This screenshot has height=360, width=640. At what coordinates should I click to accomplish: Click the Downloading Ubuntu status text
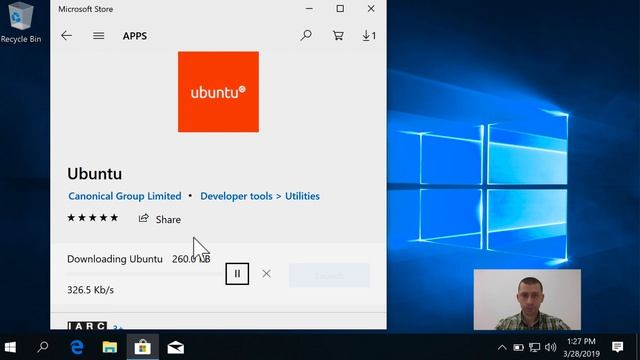(x=115, y=259)
